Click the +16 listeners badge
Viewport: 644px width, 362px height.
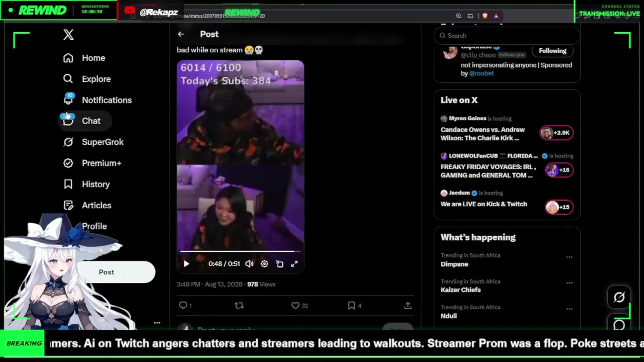tap(558, 170)
